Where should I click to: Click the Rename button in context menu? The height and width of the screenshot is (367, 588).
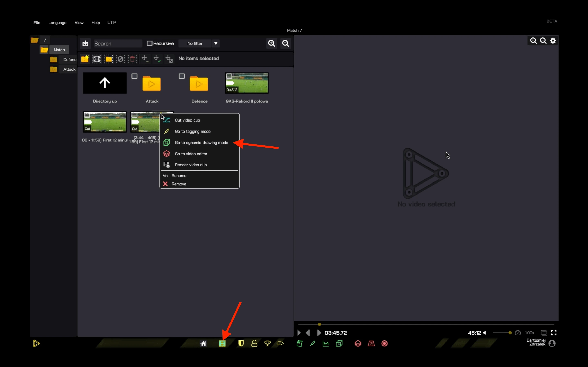pos(179,175)
